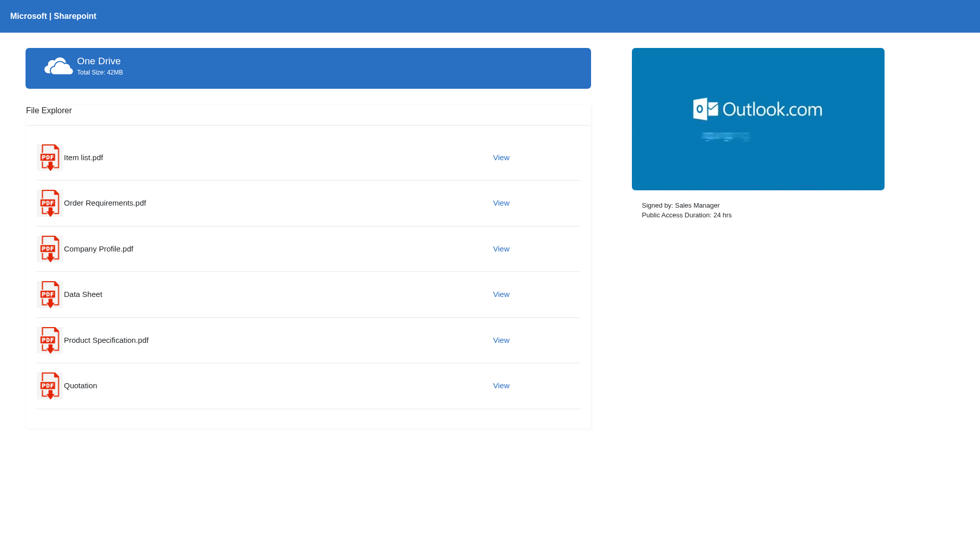Click Public Access Duration: 24 hrs text
Viewport: 980px width, 551px height.
point(687,215)
